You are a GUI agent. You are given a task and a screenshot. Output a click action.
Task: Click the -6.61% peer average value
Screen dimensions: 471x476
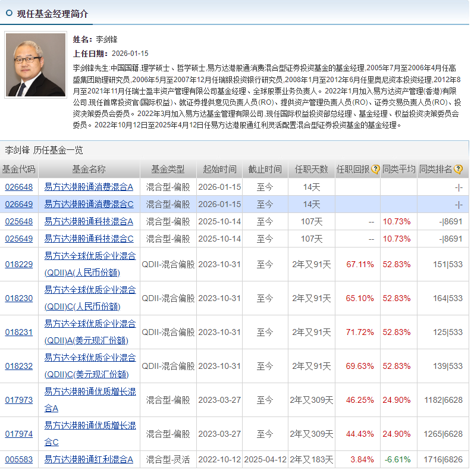[x=398, y=459]
